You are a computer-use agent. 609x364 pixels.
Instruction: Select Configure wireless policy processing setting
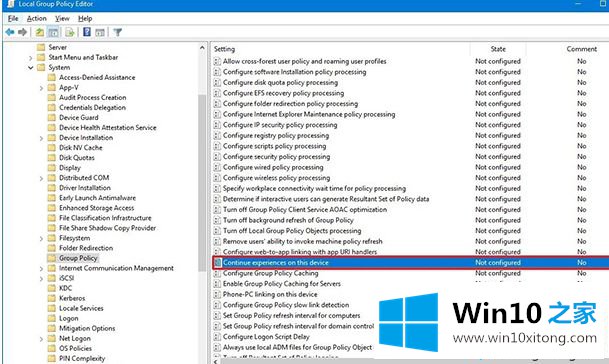[277, 178]
